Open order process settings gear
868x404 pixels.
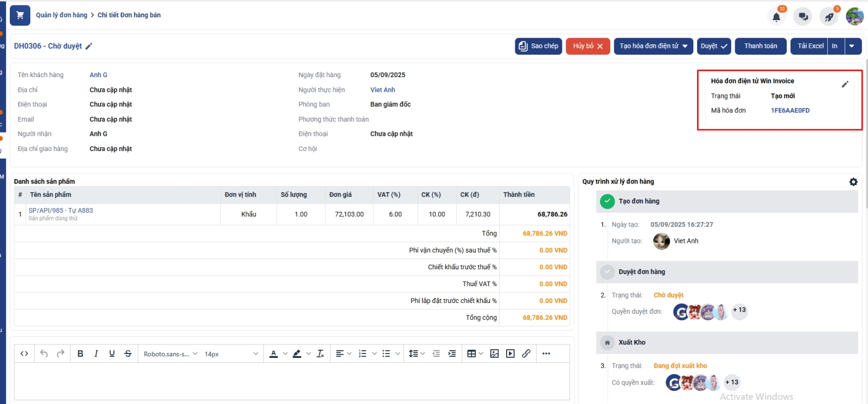click(853, 182)
